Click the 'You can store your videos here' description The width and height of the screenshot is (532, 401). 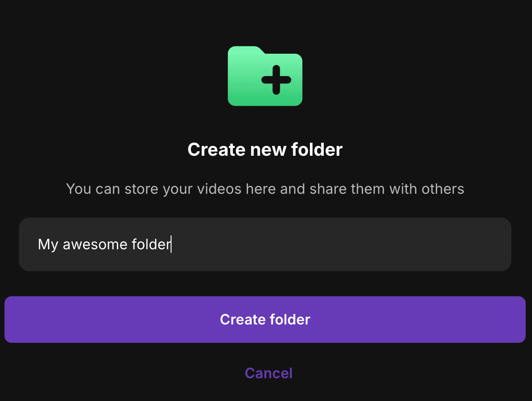point(265,189)
